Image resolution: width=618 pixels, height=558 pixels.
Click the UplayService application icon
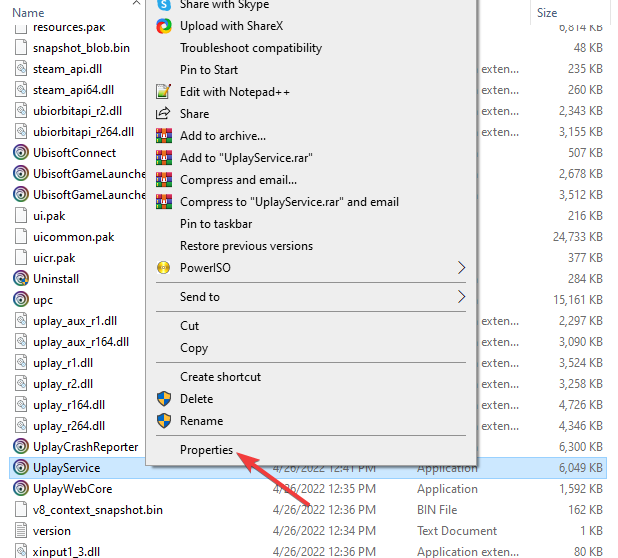click(x=21, y=468)
